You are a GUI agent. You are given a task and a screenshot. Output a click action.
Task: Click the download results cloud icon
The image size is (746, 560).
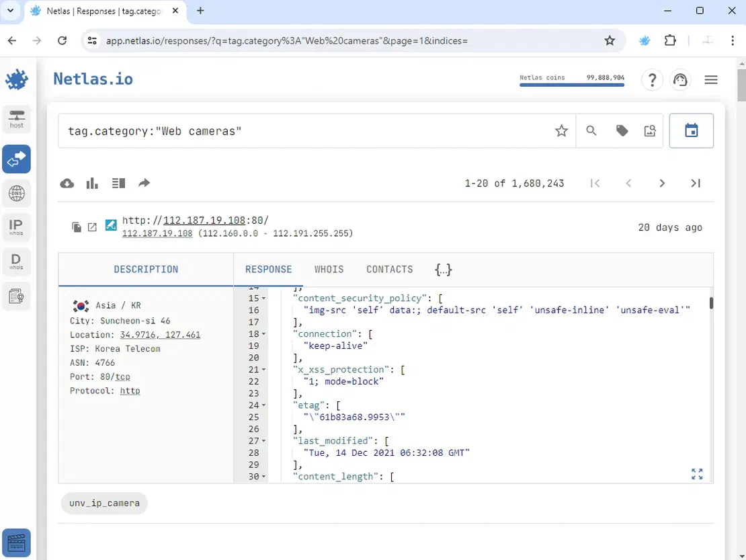point(67,184)
